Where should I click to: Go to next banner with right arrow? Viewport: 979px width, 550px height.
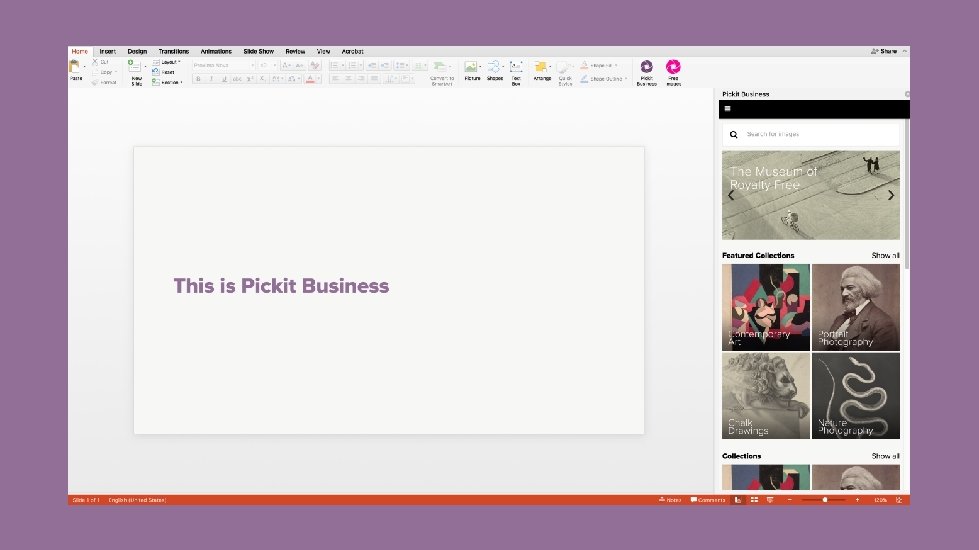pos(891,195)
